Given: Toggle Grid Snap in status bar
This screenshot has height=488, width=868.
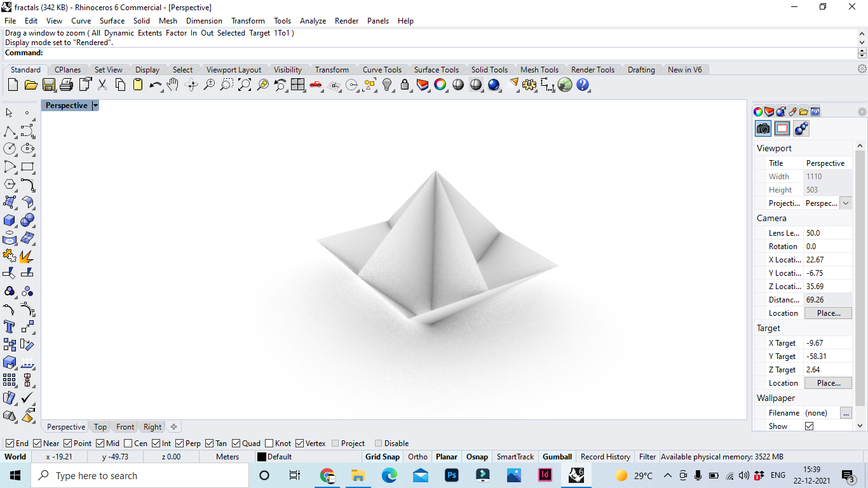Looking at the screenshot, I should (383, 457).
